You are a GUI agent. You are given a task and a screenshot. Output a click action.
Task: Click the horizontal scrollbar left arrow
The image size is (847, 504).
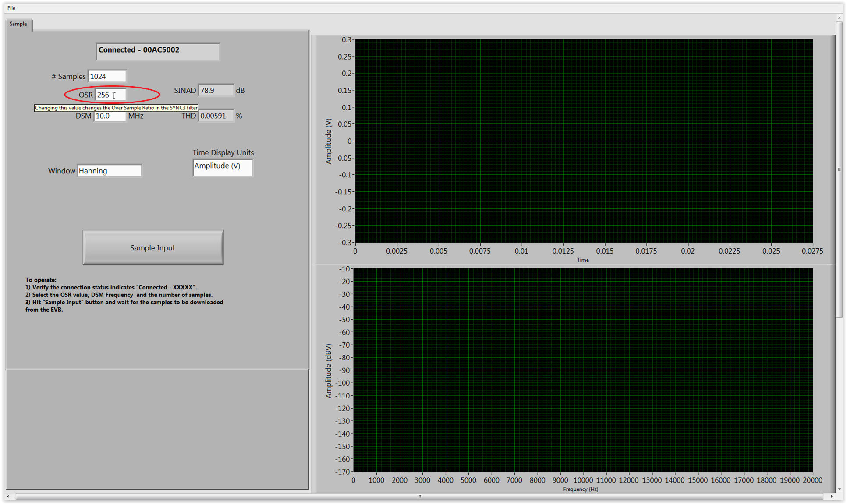8,497
